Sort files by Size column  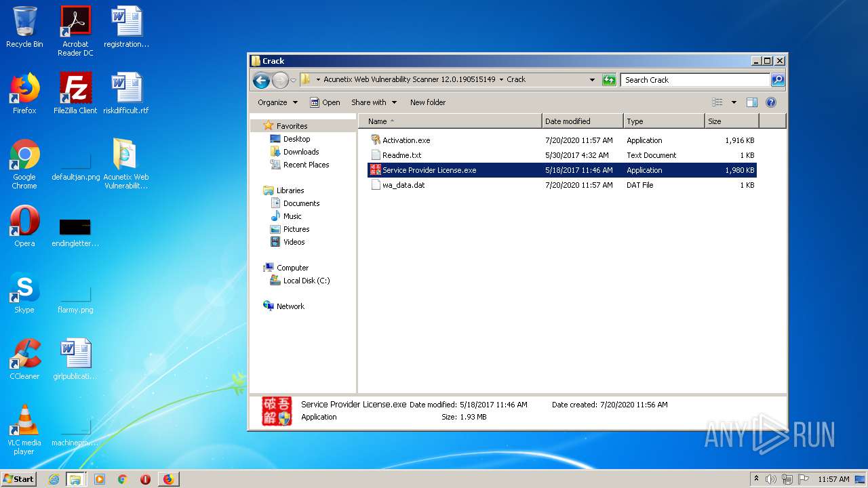(732, 121)
